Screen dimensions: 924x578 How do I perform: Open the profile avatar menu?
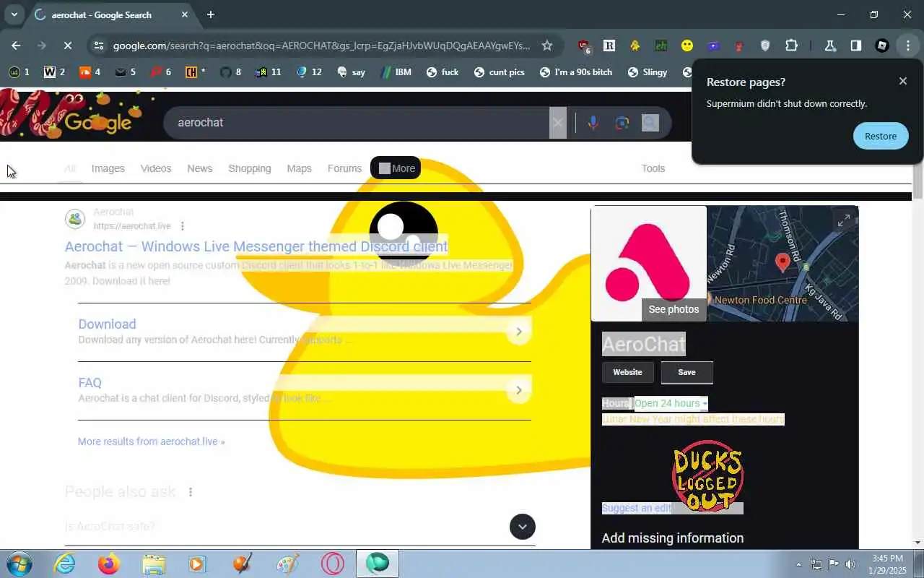pyautogui.click(x=882, y=46)
